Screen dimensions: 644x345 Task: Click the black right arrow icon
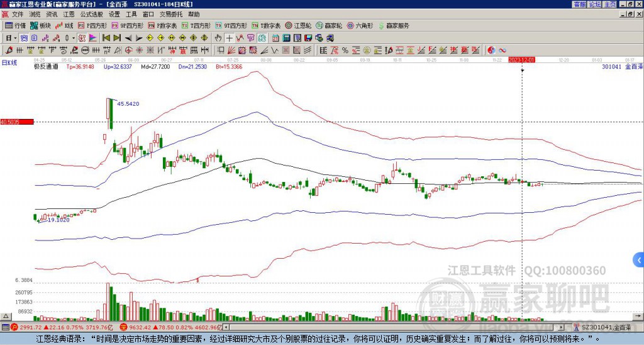coord(139,38)
